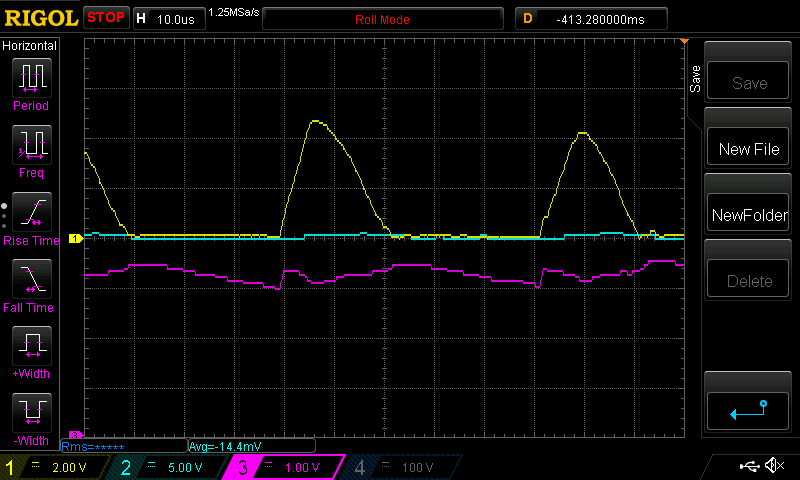800x480 pixels.
Task: Open the Horizontal measurement menu header
Action: tap(30, 46)
